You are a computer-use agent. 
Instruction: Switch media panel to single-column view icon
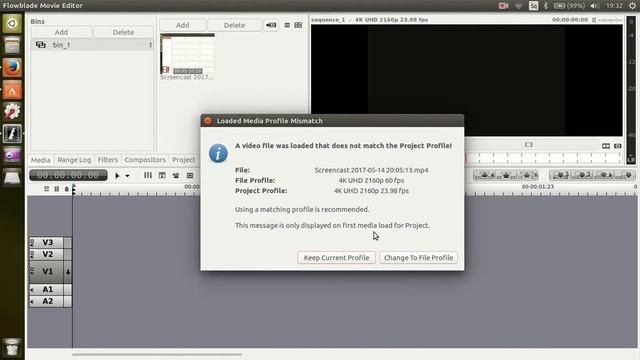click(287, 25)
